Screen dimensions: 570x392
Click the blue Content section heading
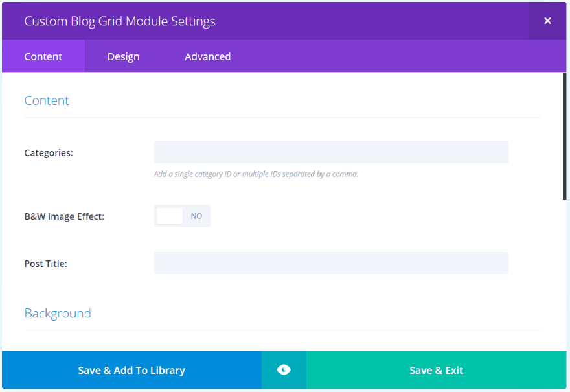click(x=47, y=100)
